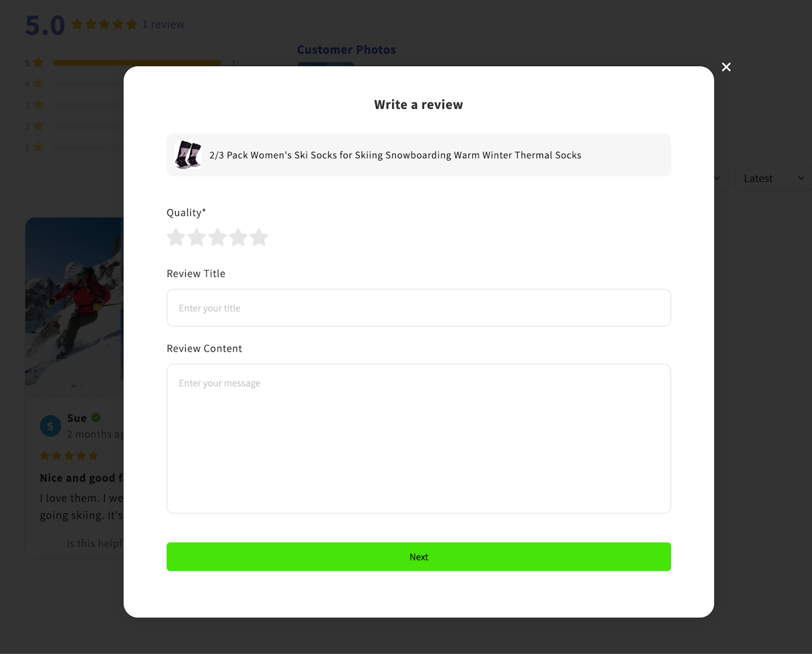Screen dimensions: 812x654
Task: Close the Write a review dialog
Action: [726, 67]
